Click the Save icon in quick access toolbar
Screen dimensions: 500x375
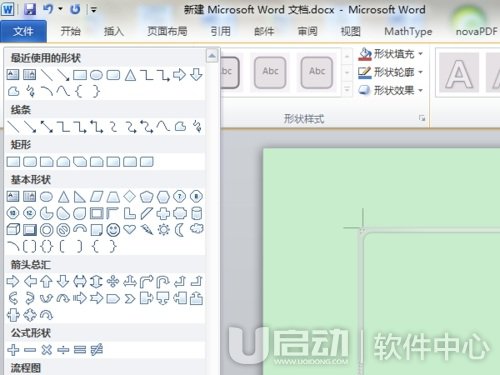30,9
